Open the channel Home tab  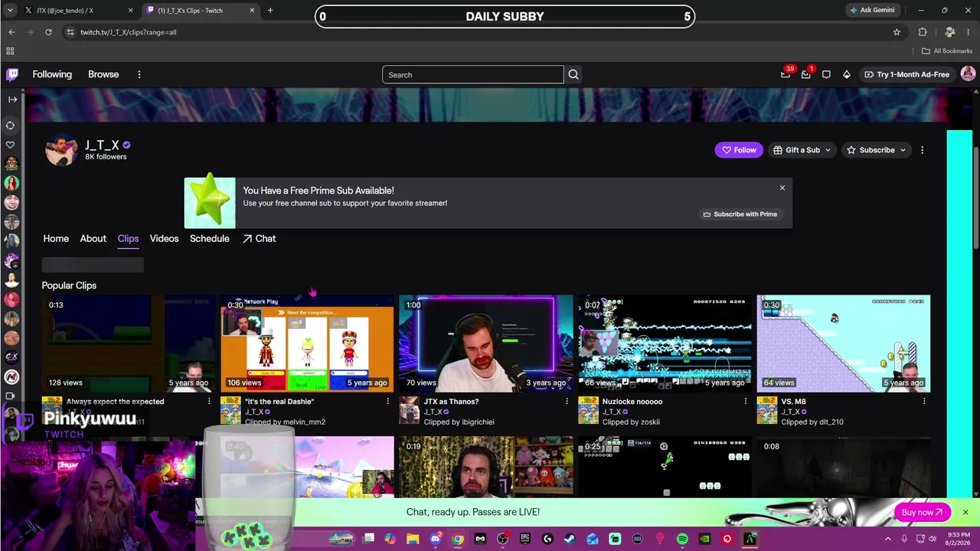(x=56, y=239)
